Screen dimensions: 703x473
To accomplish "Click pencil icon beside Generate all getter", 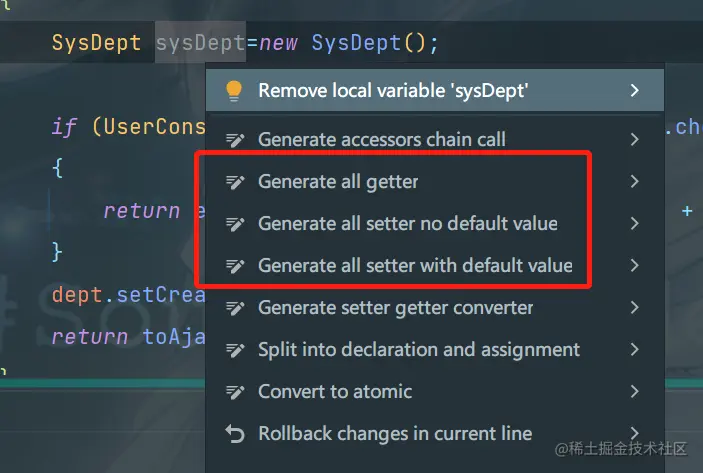I will tap(235, 182).
